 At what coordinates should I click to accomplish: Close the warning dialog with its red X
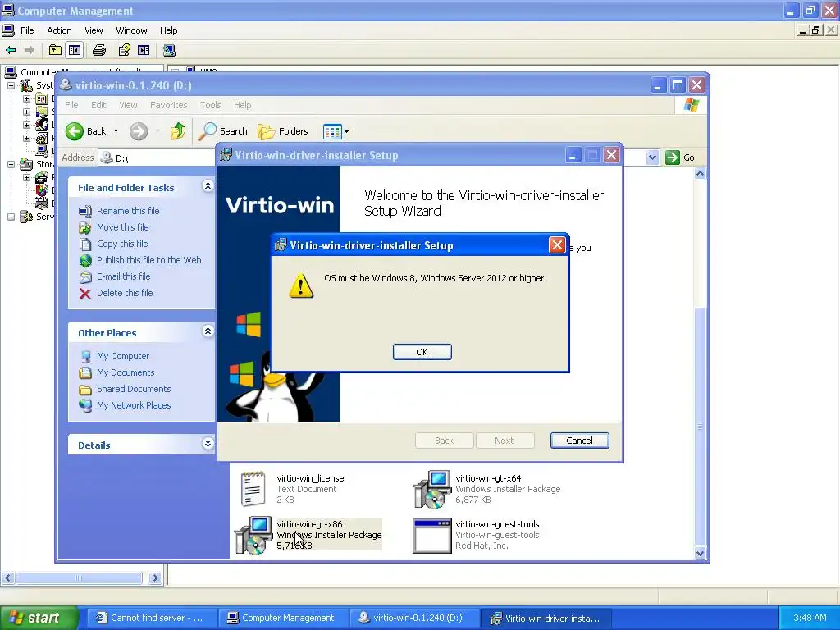point(557,245)
